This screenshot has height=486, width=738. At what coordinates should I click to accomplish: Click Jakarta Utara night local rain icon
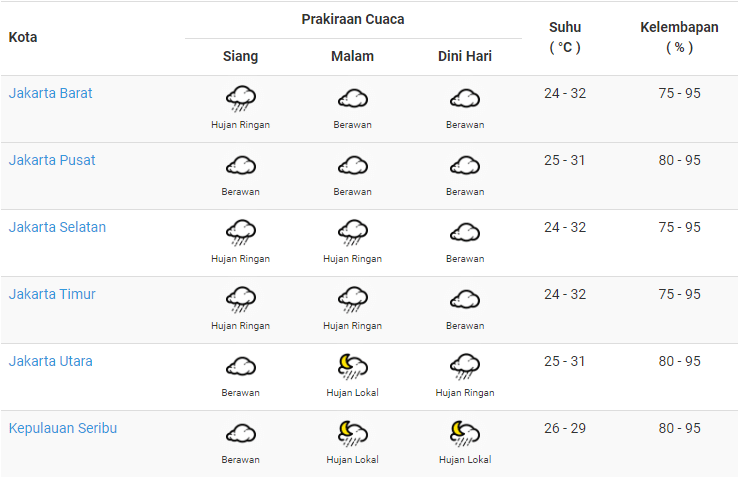tap(352, 367)
